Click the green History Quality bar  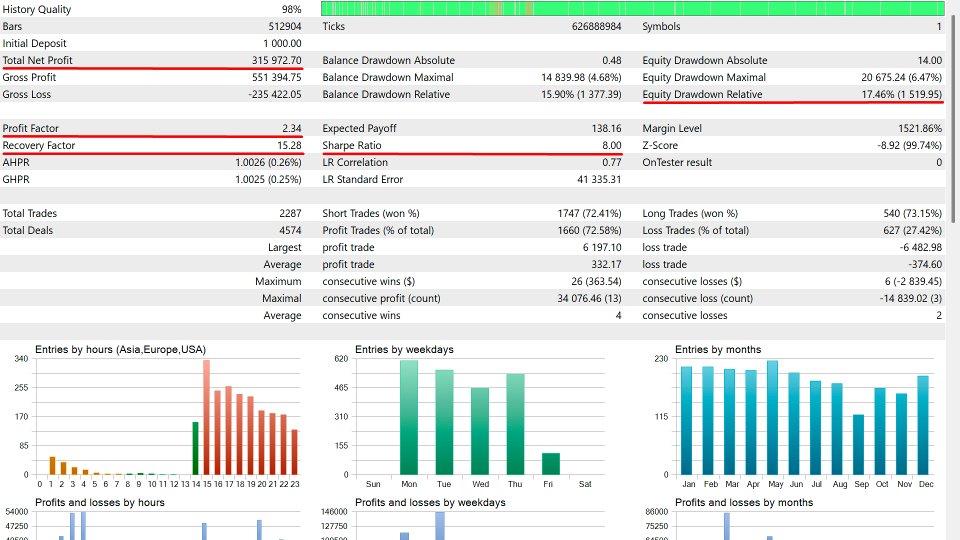point(632,9)
